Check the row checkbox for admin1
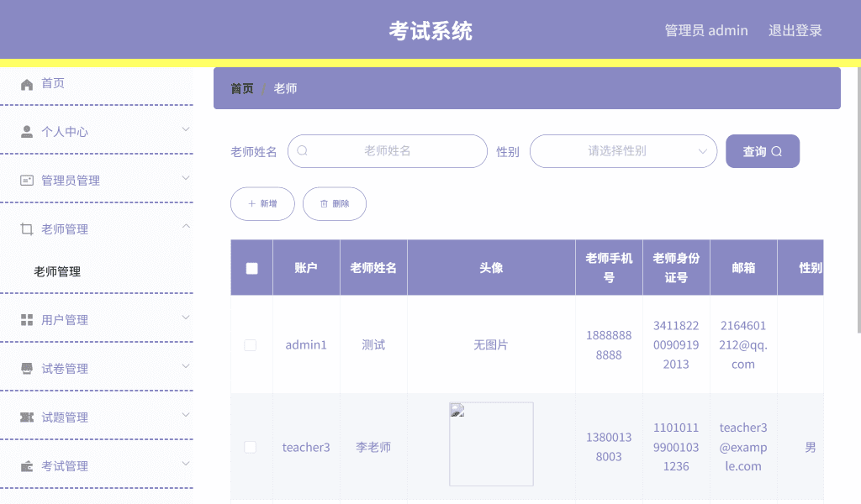861x504 pixels. (x=250, y=344)
